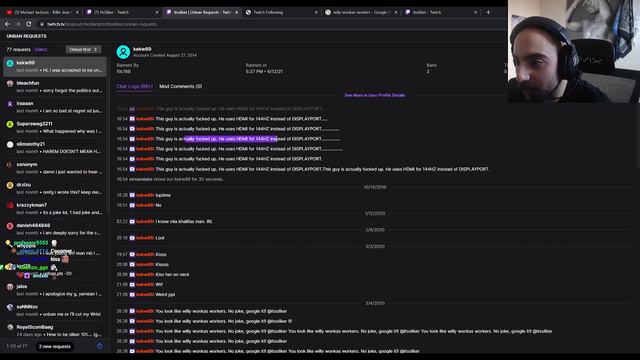Open the danish484848 unban request

pos(55,229)
